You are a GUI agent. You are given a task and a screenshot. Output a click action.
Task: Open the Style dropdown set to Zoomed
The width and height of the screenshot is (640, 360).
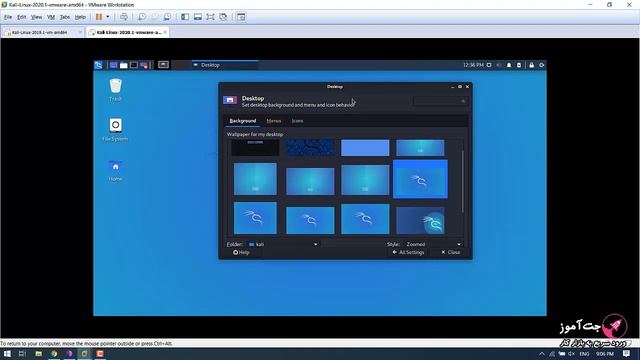(x=433, y=244)
